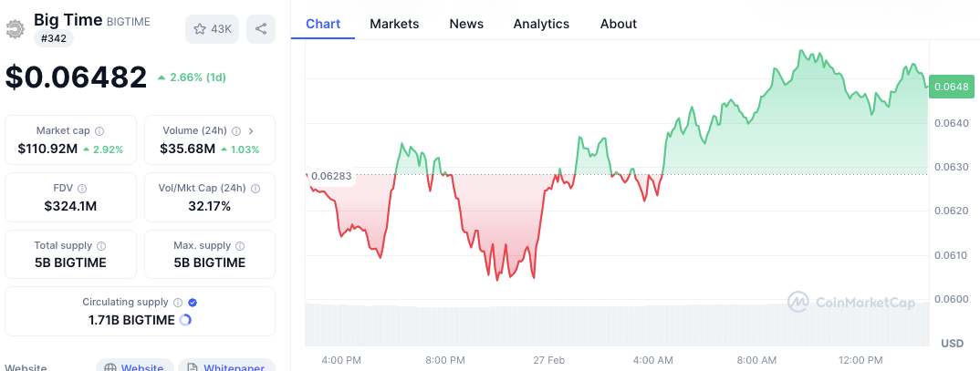Viewport: 980px width, 371px height.
Task: Open the News tab
Action: coord(466,24)
